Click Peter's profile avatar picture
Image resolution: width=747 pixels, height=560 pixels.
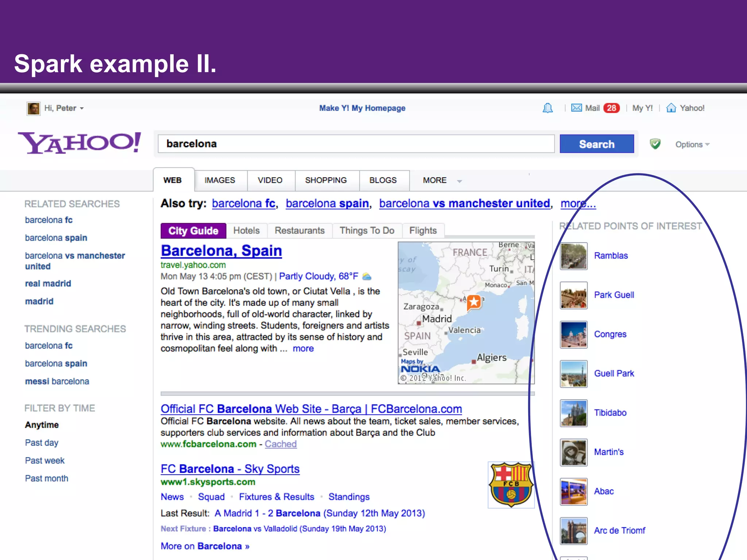click(33, 108)
